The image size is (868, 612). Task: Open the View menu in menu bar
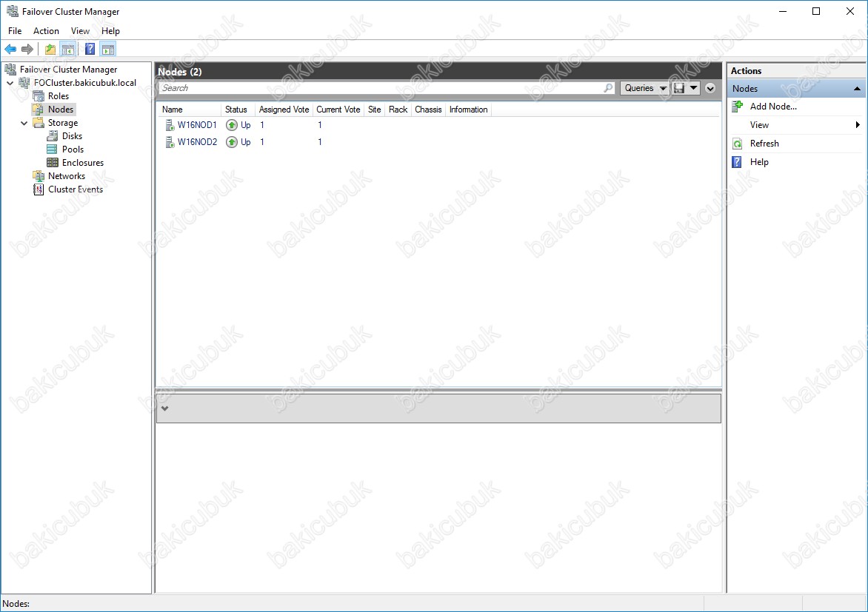point(80,31)
